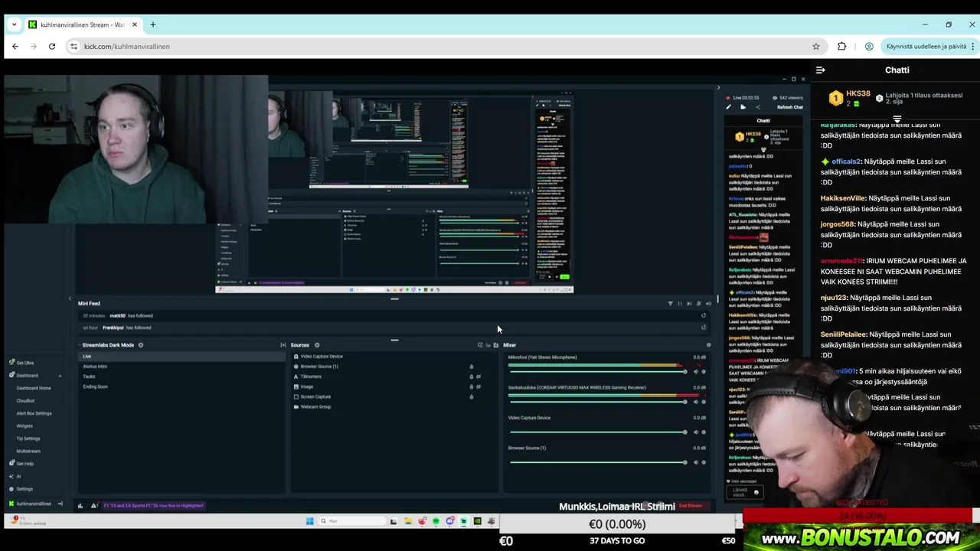Toggle lock on the Image source

tap(472, 386)
